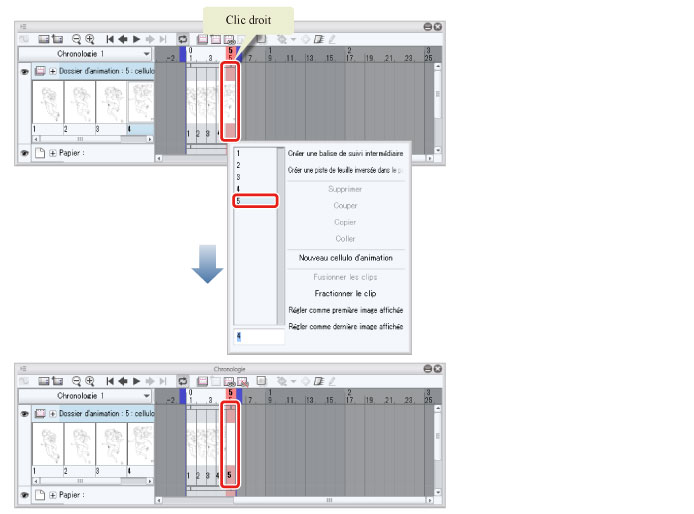Choose Créer une balise de suivi intermédiaire

click(x=346, y=153)
